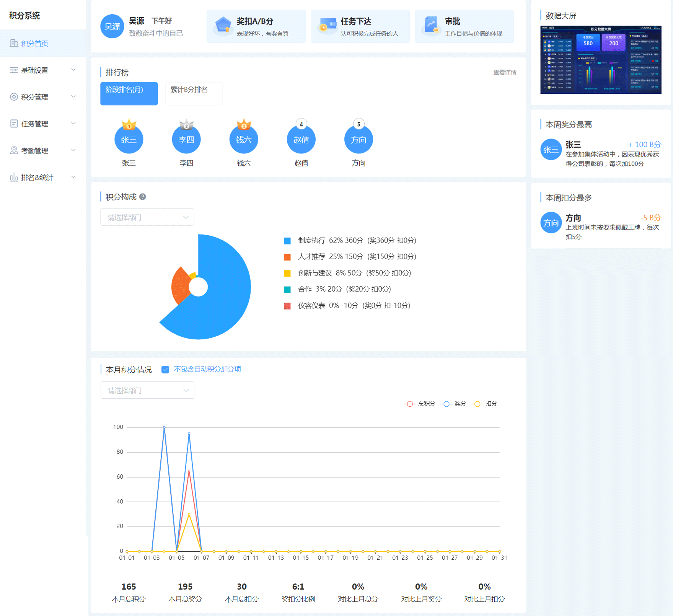The width and height of the screenshot is (673, 616).
Task: Expand the 基础设置 menu chevron
Action: (73, 70)
